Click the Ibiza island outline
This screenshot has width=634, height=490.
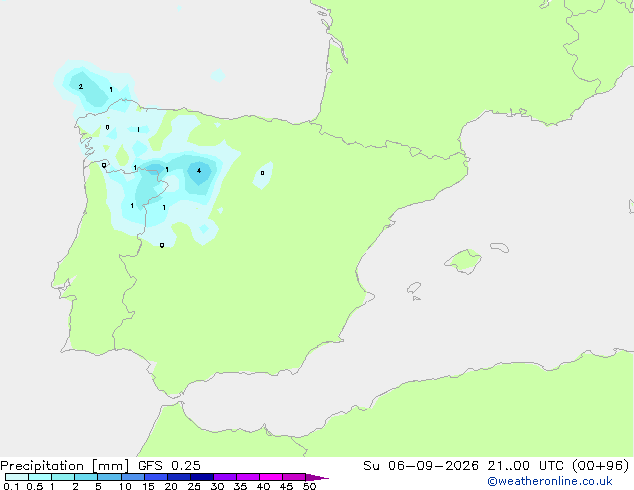[414, 288]
